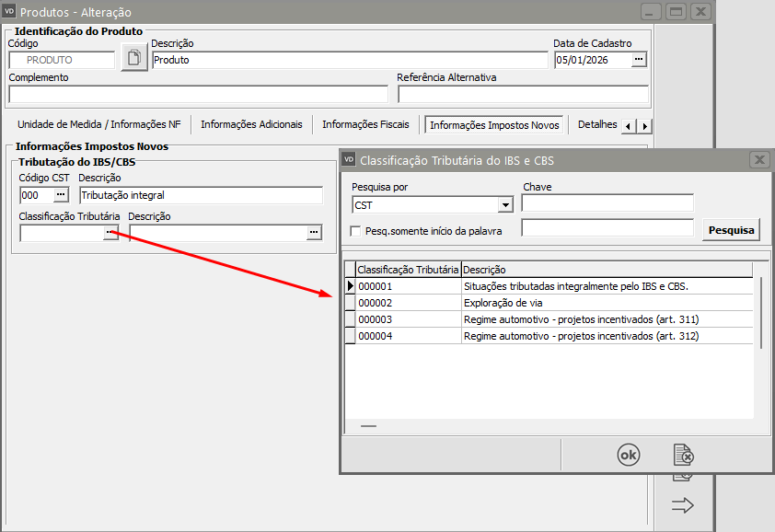Expand the 'Pesquisa por' CST dropdown
Screen dimensions: 775x532
pyautogui.click(x=505, y=205)
